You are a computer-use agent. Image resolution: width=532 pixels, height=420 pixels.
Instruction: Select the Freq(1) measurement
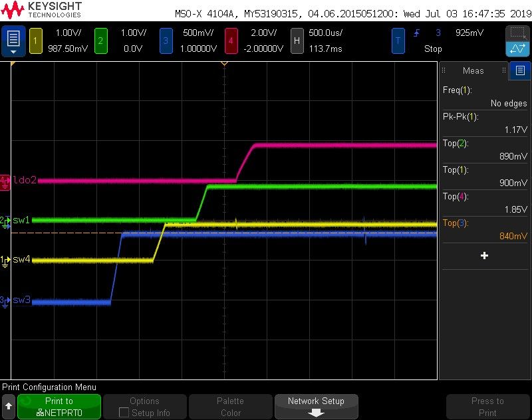tap(485, 96)
